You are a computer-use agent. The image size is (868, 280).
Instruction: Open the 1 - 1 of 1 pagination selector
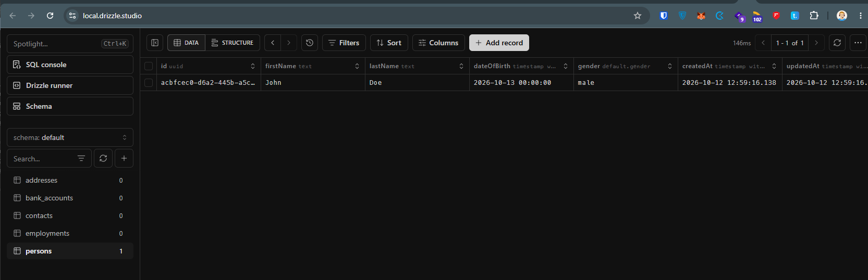point(790,43)
